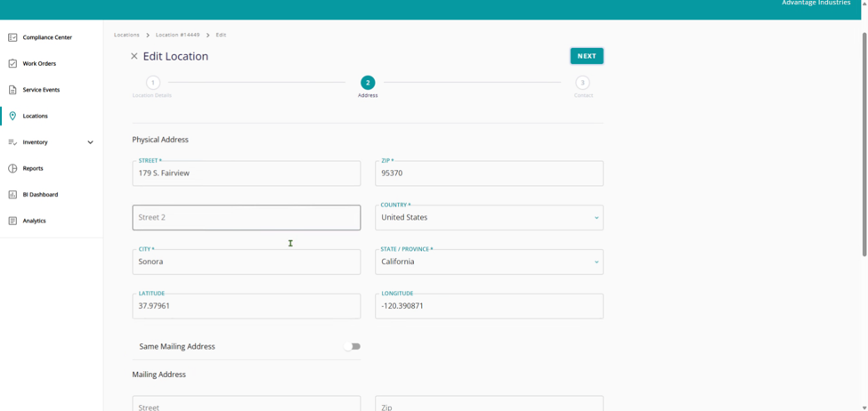Click the Compliance Center sidebar icon
This screenshot has height=411, width=868.
(12, 37)
